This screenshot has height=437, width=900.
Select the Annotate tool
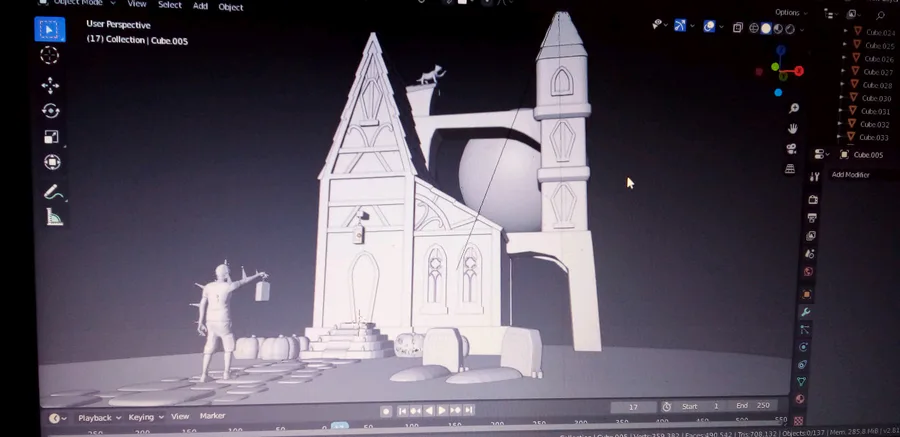pos(53,192)
